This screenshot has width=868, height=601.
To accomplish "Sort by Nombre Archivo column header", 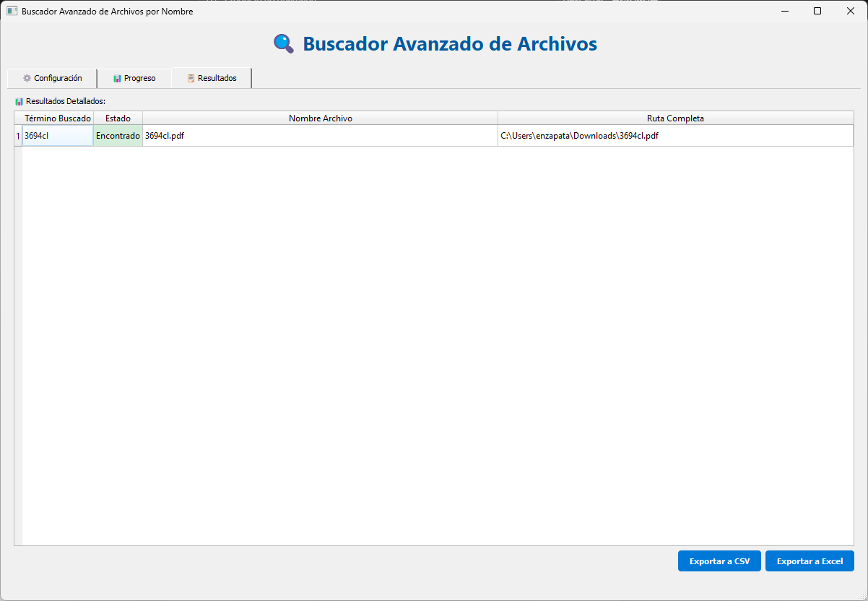I will point(320,118).
